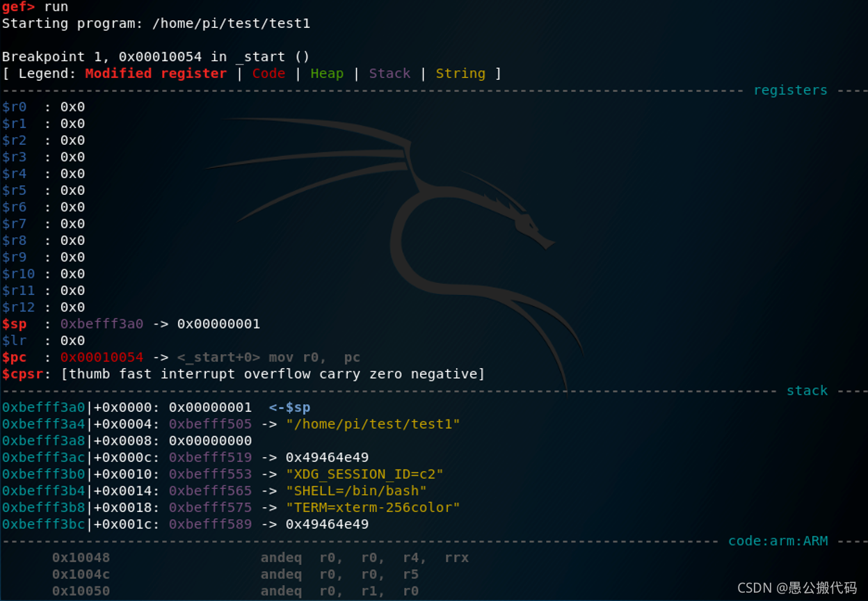This screenshot has width=868, height=601.
Task: Click the $r7 register row
Action: (x=43, y=224)
